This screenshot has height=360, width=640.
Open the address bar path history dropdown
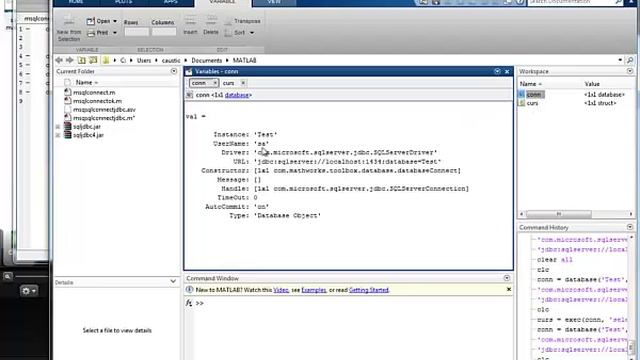620,60
